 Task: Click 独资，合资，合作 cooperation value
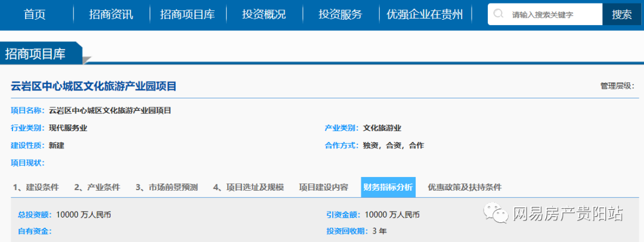point(394,145)
